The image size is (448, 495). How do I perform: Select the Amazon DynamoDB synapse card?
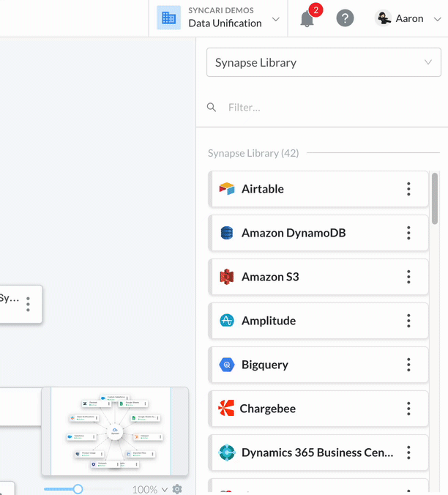(318, 233)
